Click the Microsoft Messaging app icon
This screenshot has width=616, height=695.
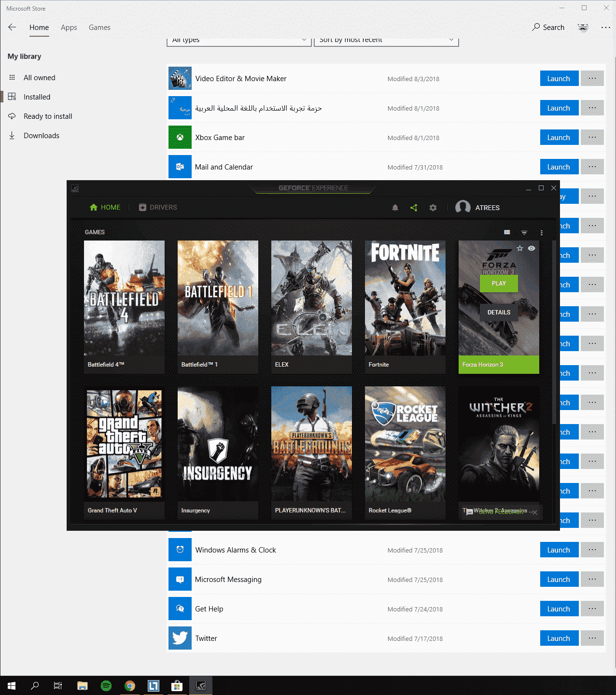180,579
